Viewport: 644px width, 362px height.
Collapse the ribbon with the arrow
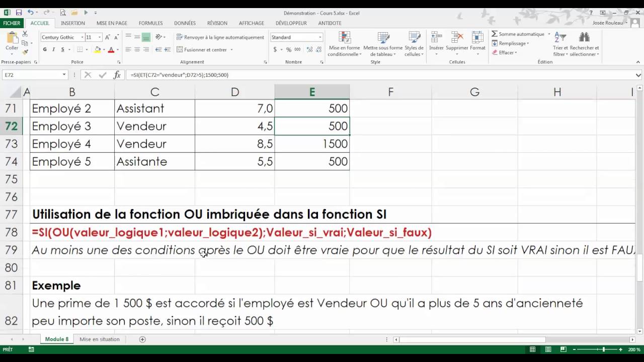pyautogui.click(x=637, y=62)
